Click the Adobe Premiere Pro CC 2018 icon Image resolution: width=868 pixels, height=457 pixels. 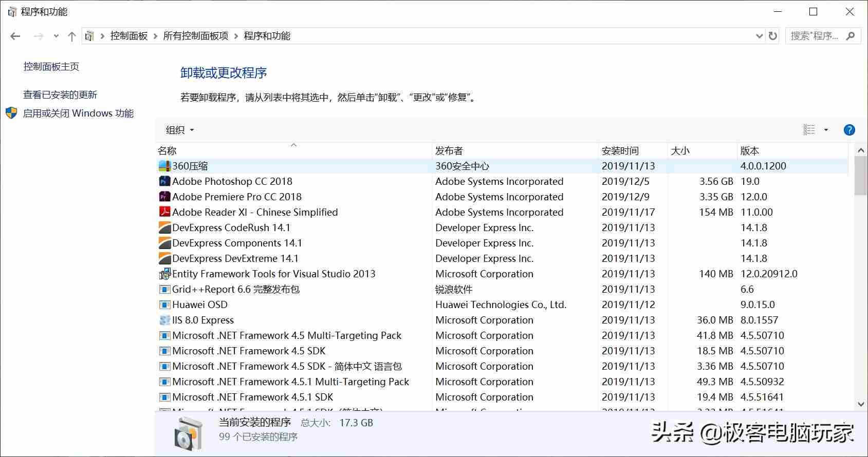[164, 197]
